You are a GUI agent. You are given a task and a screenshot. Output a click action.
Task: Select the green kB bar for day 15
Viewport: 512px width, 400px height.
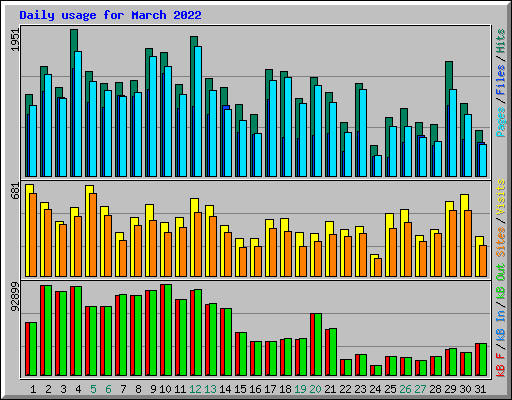(243, 354)
